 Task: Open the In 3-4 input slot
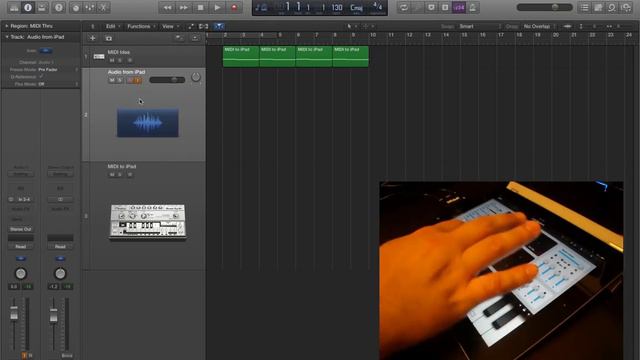tap(24, 199)
